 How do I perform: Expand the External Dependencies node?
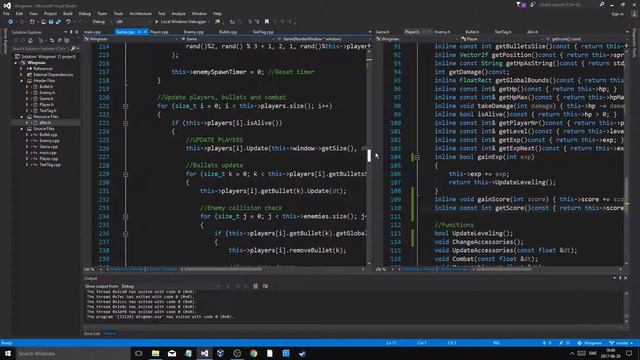pos(22,75)
